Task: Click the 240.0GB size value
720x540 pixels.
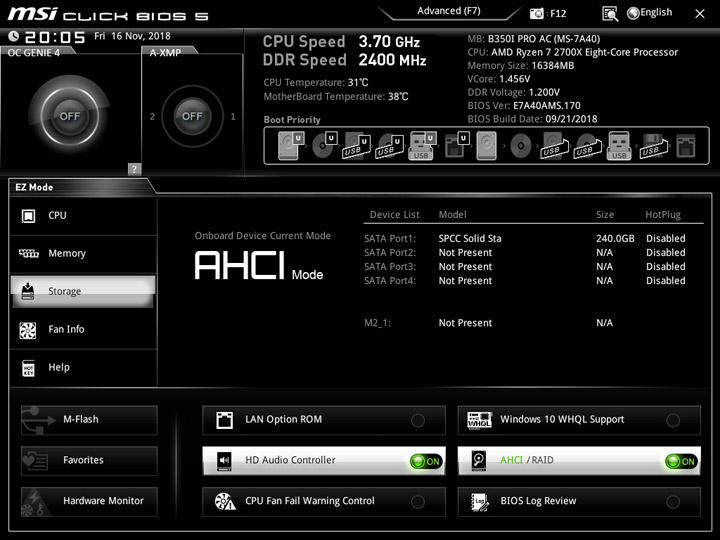Action: 615,239
